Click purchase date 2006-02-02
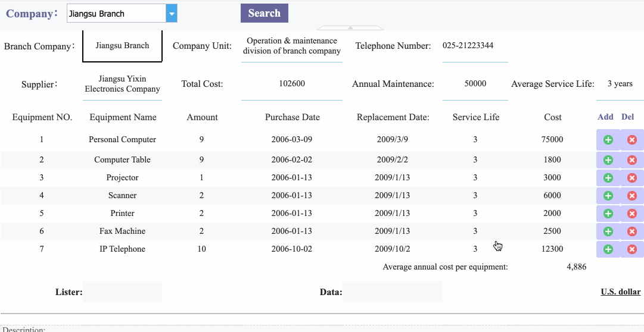Screen dimensions: 644x332 291,159
